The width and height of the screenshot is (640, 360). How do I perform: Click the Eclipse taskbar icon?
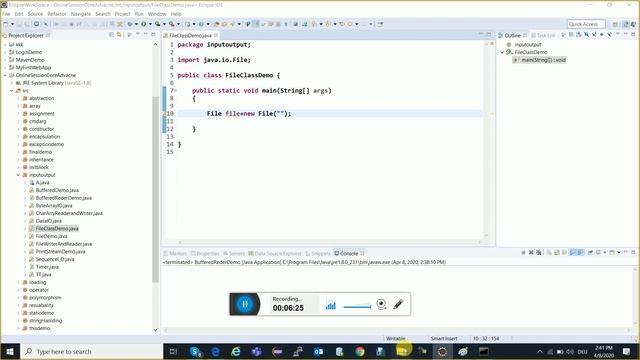(442, 351)
